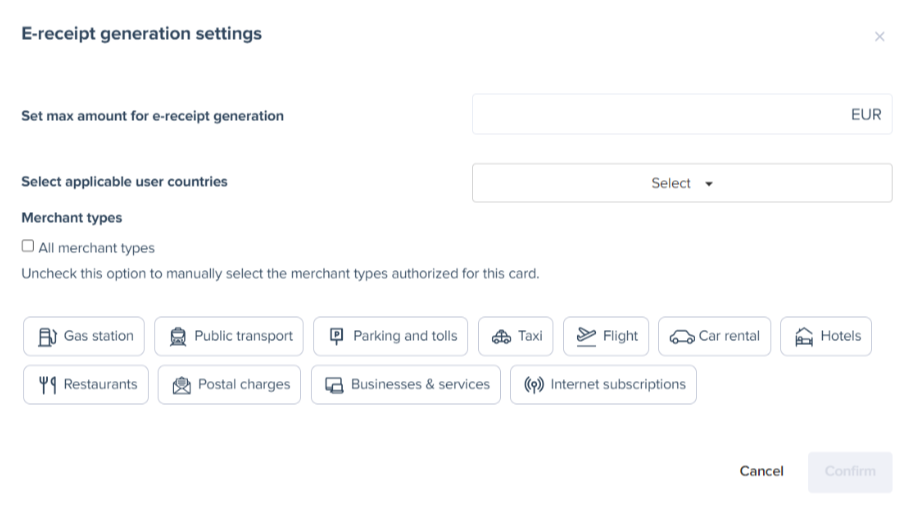Pick the Hotels building icon
Screen dimensions: 912x511
[x=804, y=337]
